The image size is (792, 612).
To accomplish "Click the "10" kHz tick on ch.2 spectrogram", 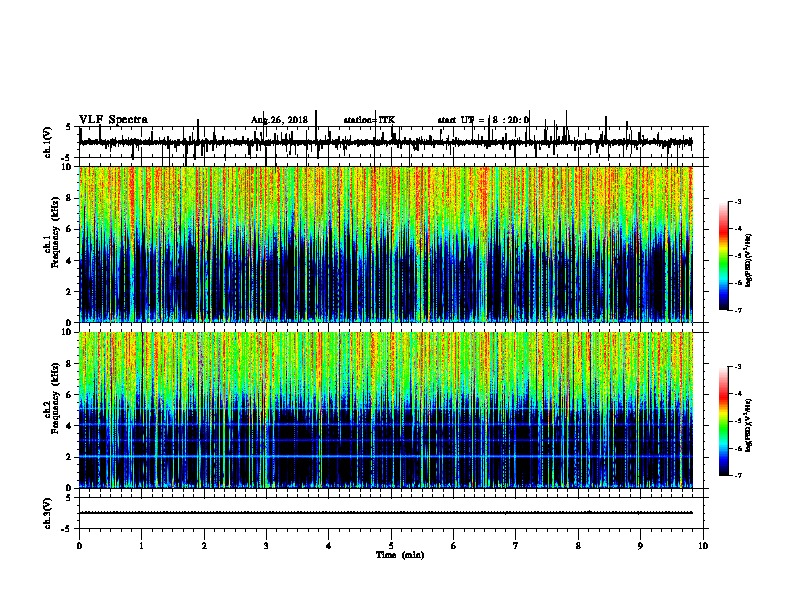I will pos(67,332).
